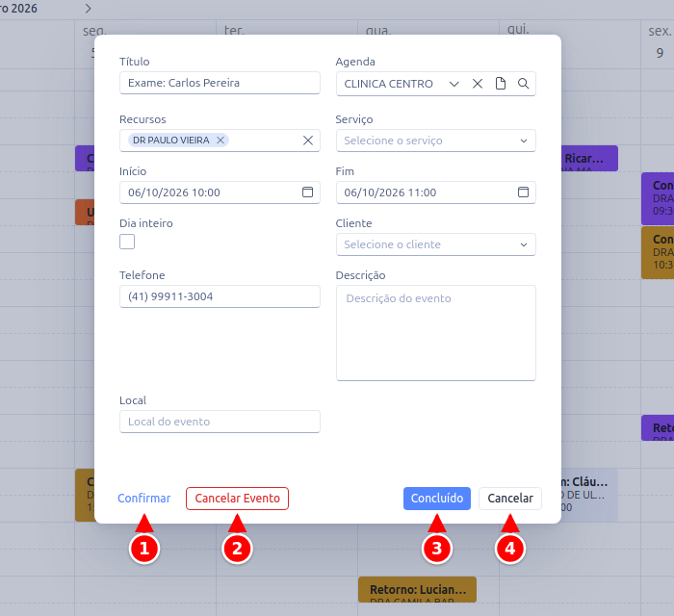Click the Cancelar Evento button
674x616 pixels.
pos(237,499)
